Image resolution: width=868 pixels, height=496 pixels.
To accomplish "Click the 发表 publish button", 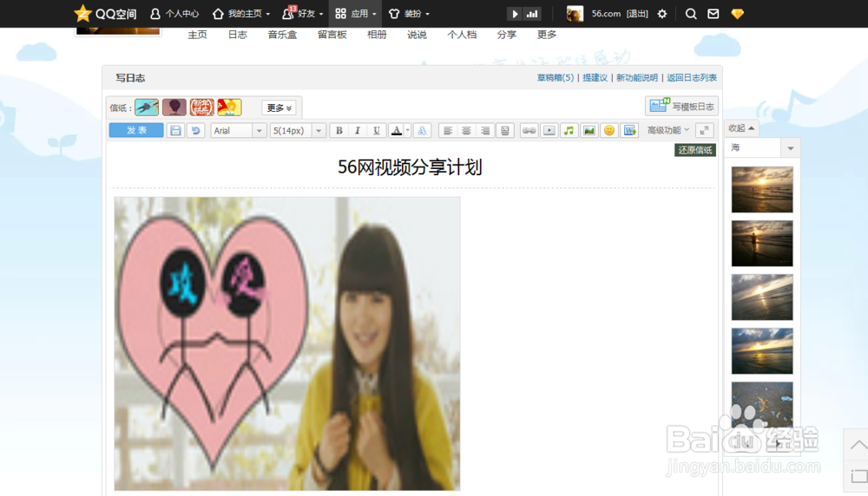I will coord(136,130).
